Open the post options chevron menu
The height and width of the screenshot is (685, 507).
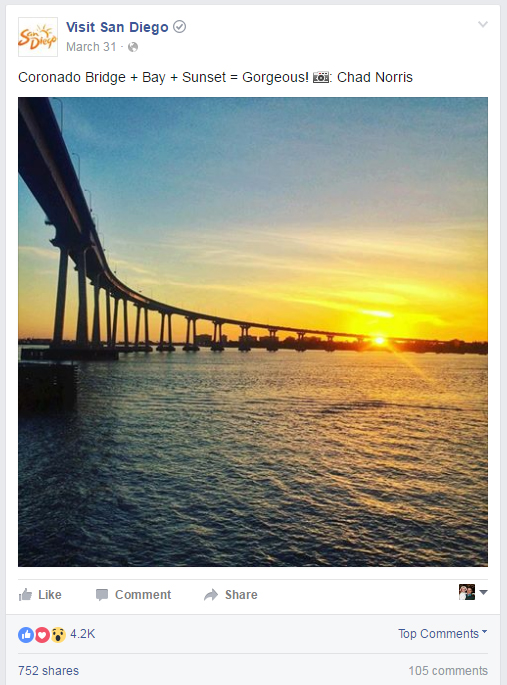483,24
